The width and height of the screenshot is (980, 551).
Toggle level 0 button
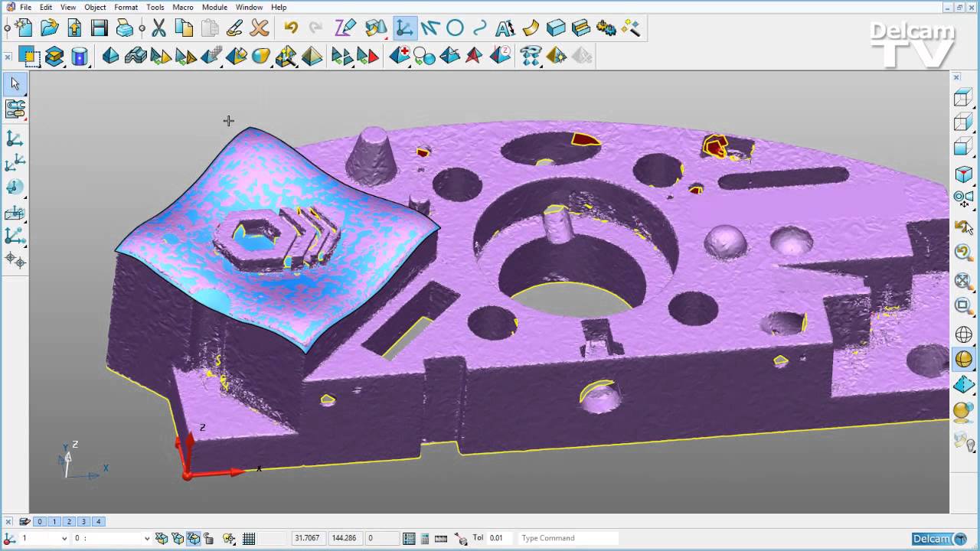(x=40, y=521)
